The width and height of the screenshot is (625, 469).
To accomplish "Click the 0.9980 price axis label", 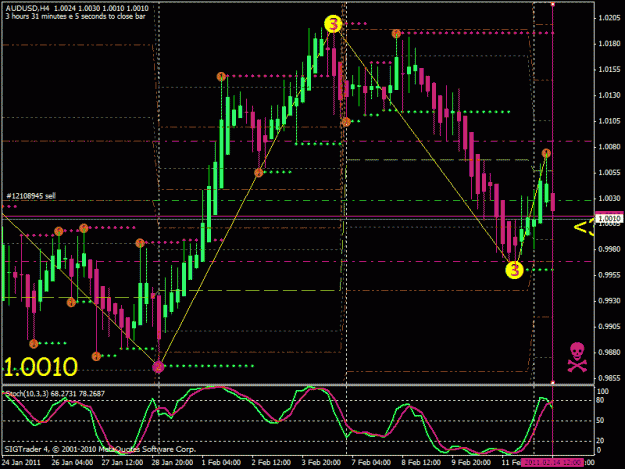I will pyautogui.click(x=609, y=249).
